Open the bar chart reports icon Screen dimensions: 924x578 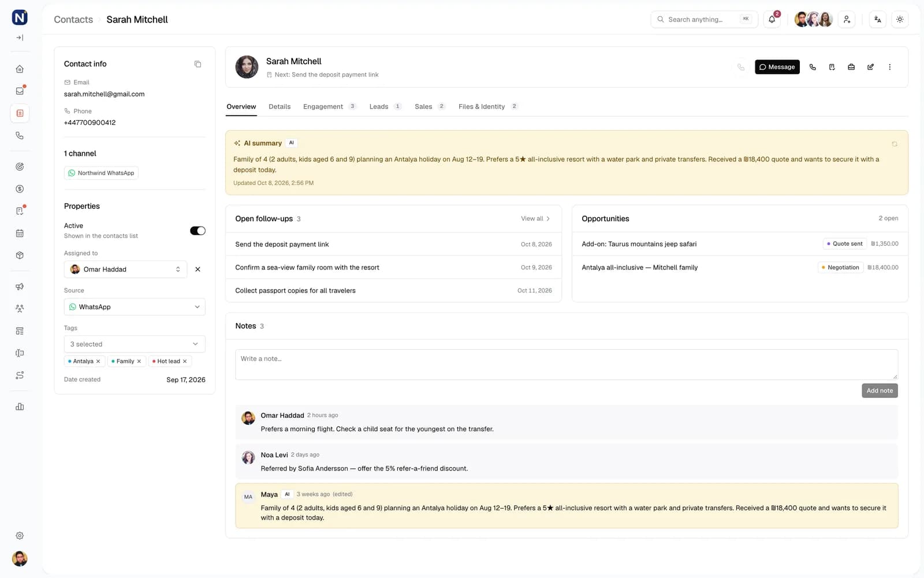click(x=20, y=406)
